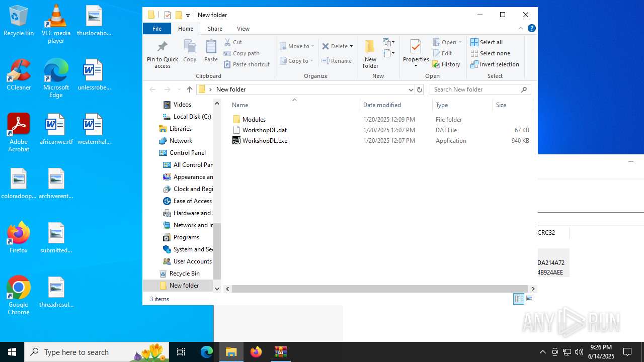Image resolution: width=644 pixels, height=362 pixels.
Task: Open Customize Quick Access Toolbar arrow
Action: click(188, 15)
